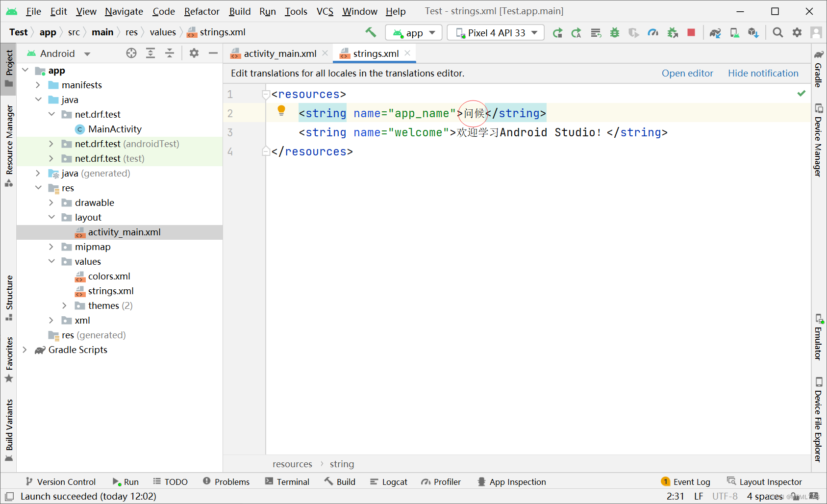Click the Make Project hammer icon
This screenshot has width=827, height=504.
(x=371, y=32)
